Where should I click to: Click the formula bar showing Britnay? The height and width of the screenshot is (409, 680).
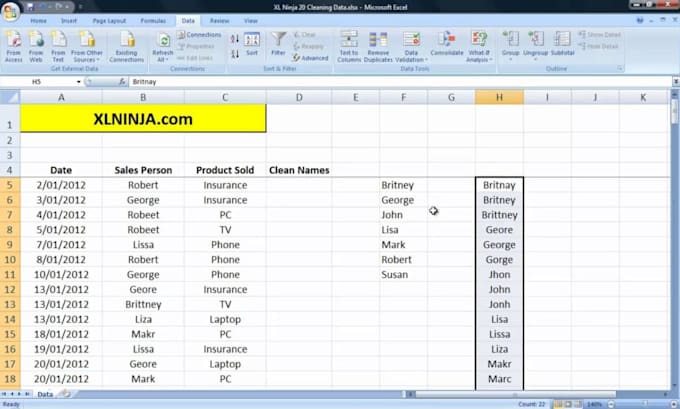coord(399,82)
